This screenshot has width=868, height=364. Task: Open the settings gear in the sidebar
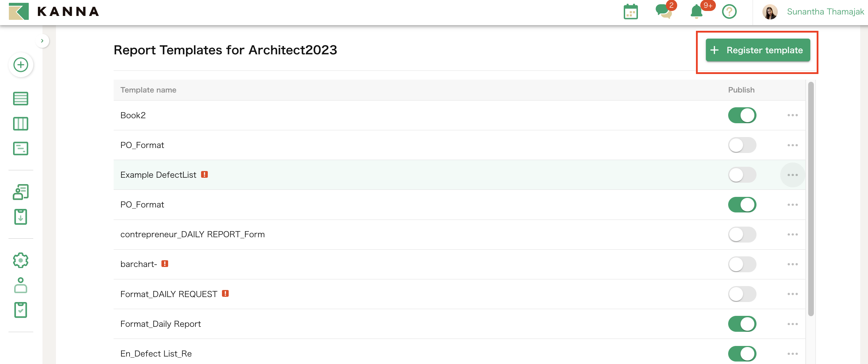click(21, 260)
